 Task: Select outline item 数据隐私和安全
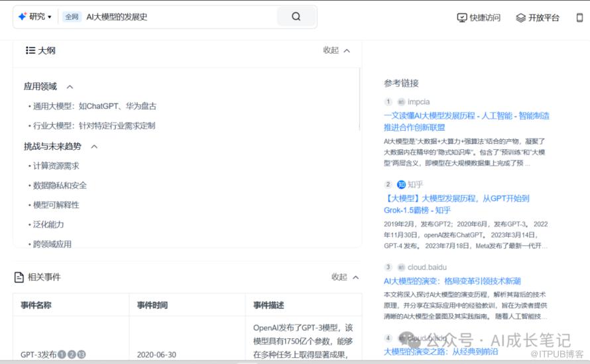coord(60,185)
